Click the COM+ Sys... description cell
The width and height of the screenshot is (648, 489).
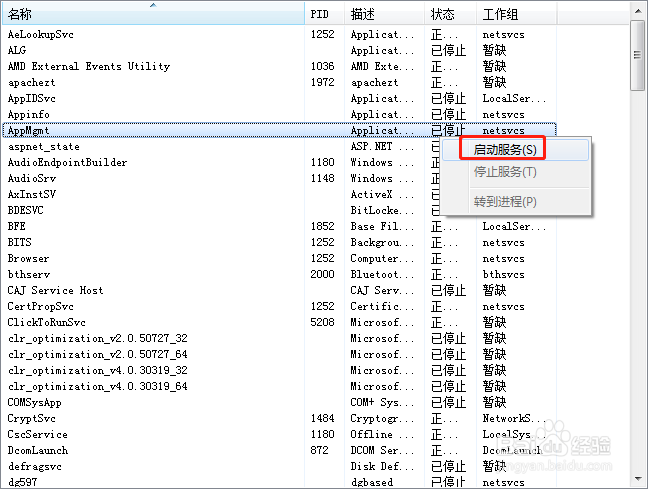382,402
